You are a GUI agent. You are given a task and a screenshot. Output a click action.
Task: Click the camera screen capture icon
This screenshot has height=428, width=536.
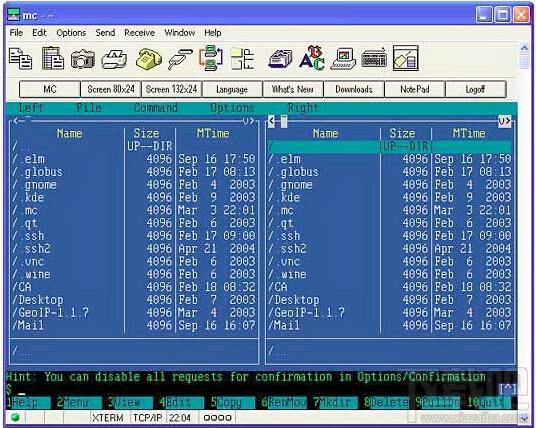83,59
